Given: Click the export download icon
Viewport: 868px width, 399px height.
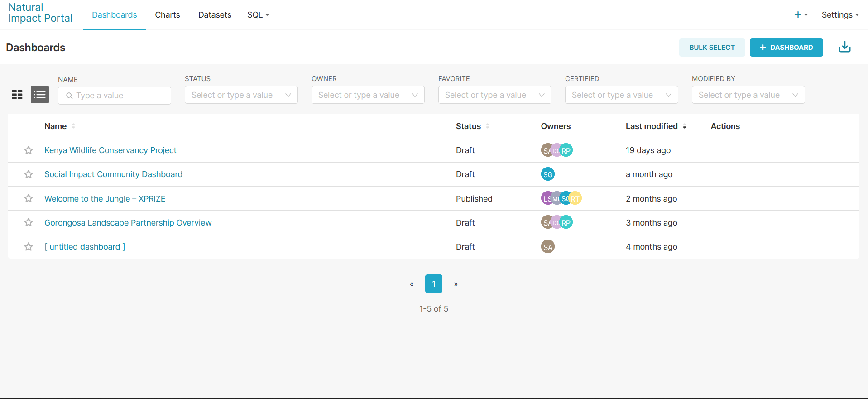Looking at the screenshot, I should coord(845,47).
